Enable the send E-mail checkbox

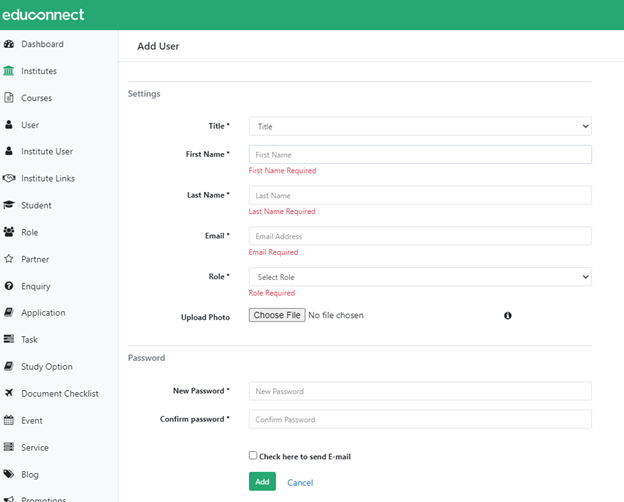[253, 455]
